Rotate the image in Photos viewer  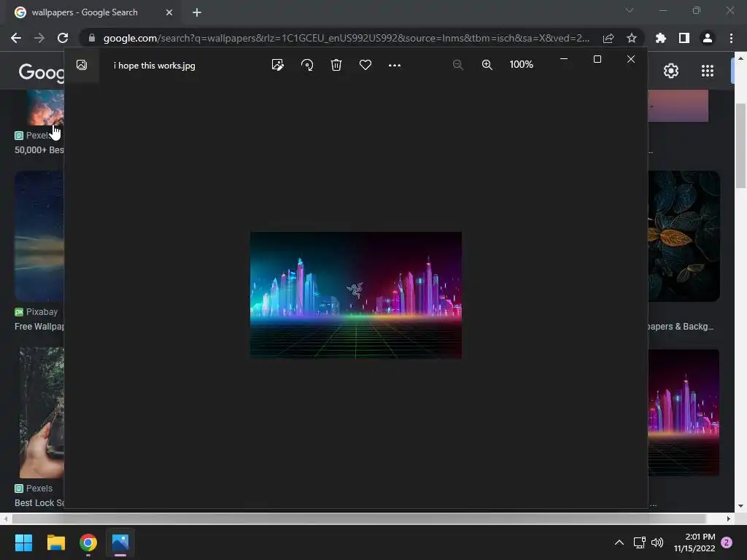coord(307,65)
